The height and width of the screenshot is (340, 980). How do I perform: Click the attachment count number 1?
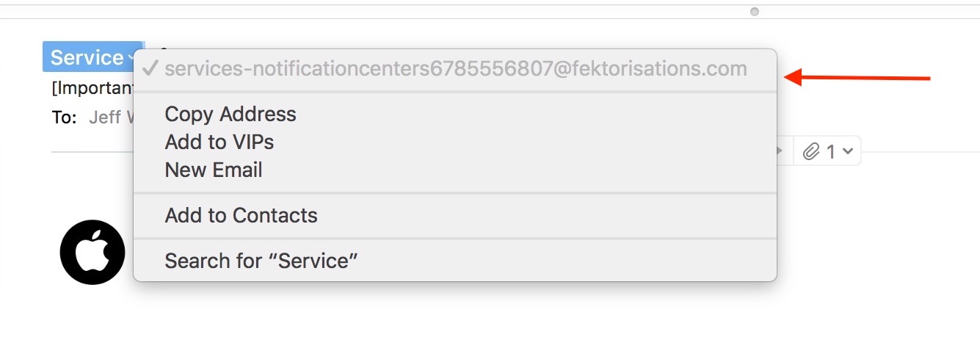pyautogui.click(x=831, y=152)
